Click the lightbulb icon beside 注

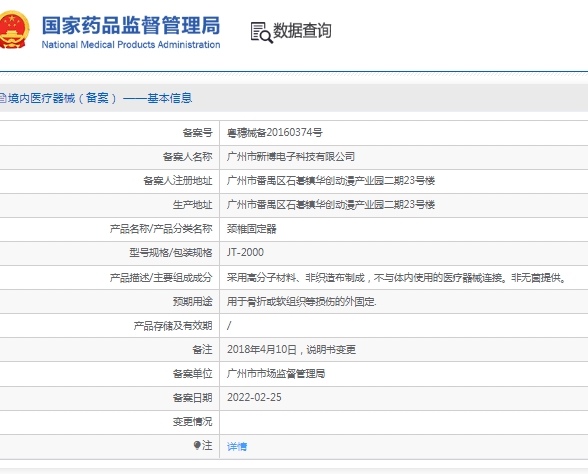tap(197, 445)
